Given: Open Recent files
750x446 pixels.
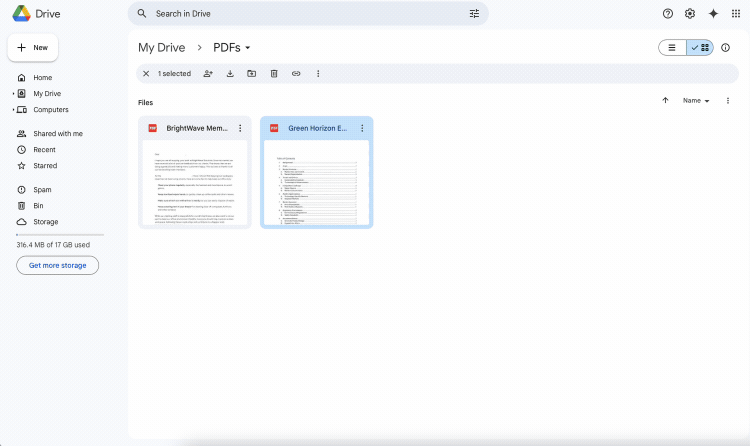Looking at the screenshot, I should [x=44, y=150].
